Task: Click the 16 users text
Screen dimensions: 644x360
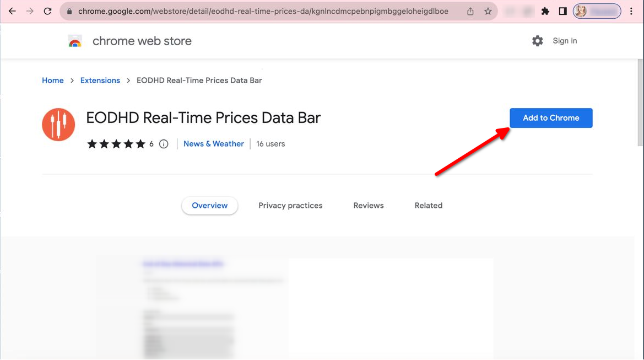Action: click(270, 144)
